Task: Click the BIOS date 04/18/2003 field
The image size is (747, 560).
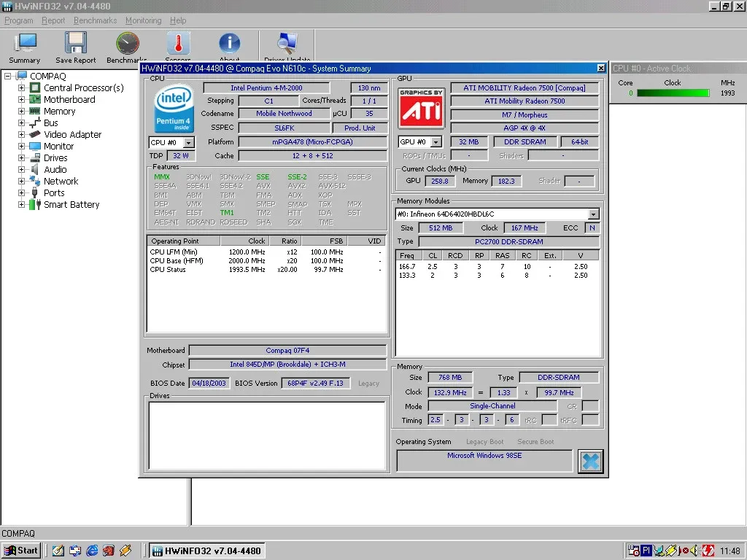Action: click(209, 384)
